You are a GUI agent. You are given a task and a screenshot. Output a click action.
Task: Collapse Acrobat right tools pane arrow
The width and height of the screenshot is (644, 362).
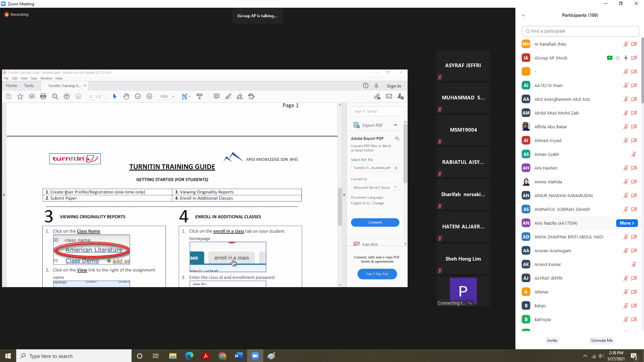[x=344, y=195]
